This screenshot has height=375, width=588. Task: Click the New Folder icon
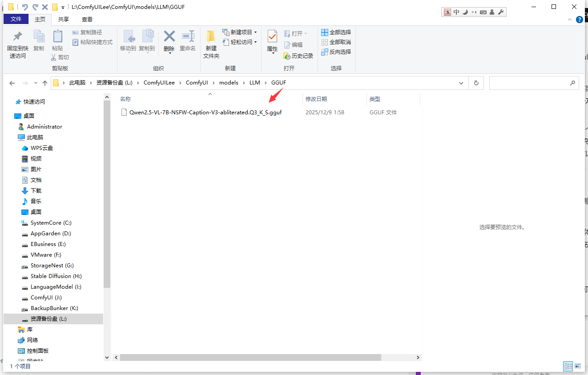click(x=211, y=40)
